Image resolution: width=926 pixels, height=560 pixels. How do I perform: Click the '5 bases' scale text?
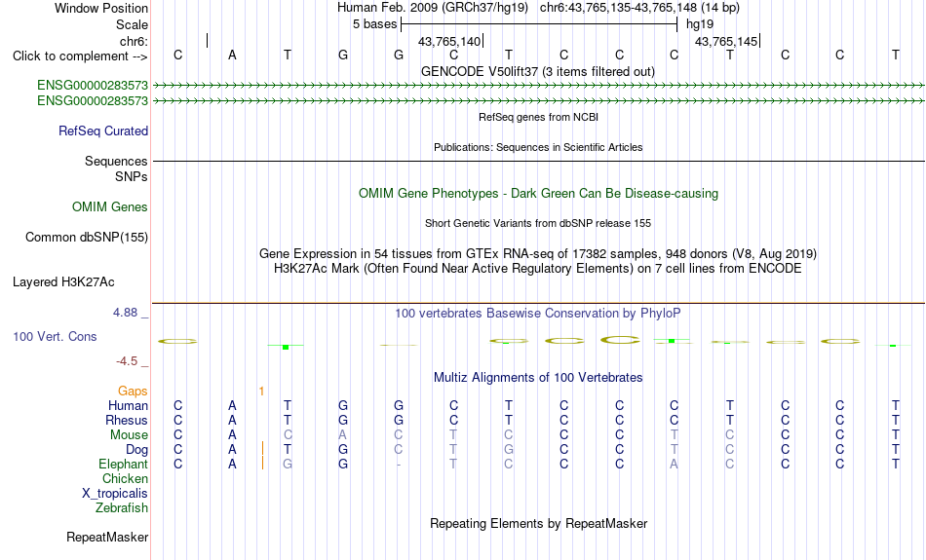pos(374,24)
